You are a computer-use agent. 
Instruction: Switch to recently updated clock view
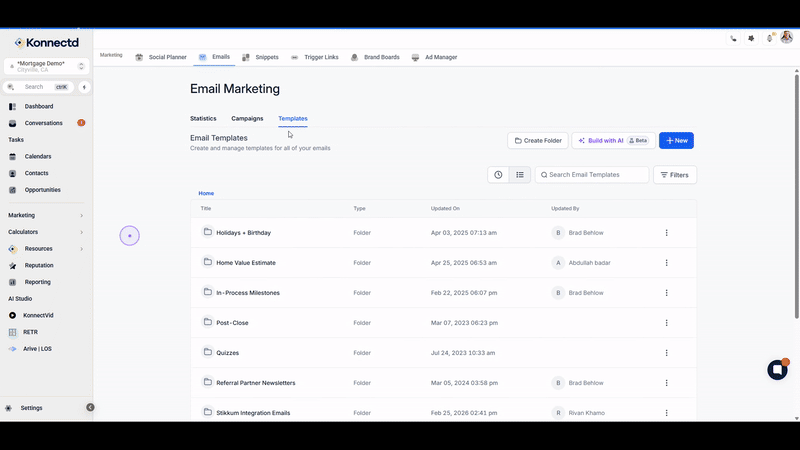click(498, 175)
